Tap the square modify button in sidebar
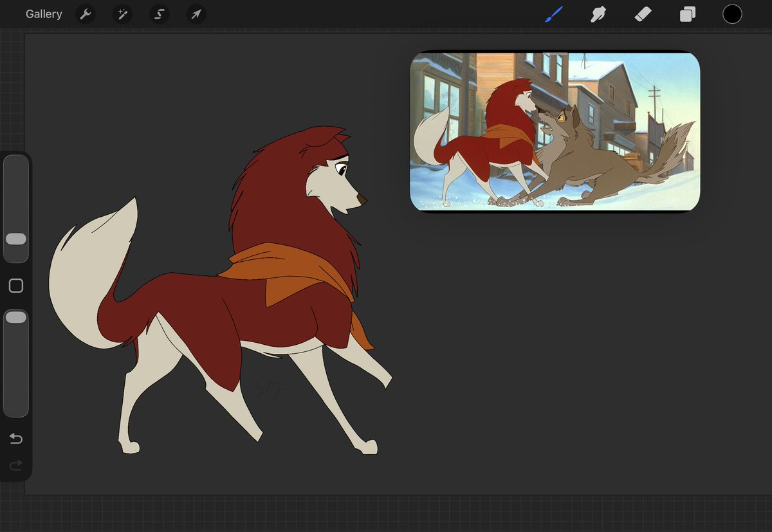772x532 pixels. click(16, 286)
